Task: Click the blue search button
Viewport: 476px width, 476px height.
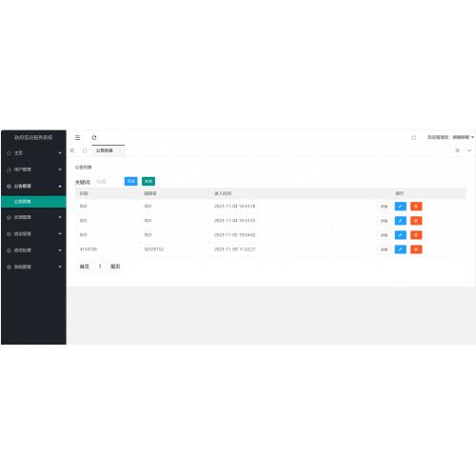Action: [x=131, y=181]
